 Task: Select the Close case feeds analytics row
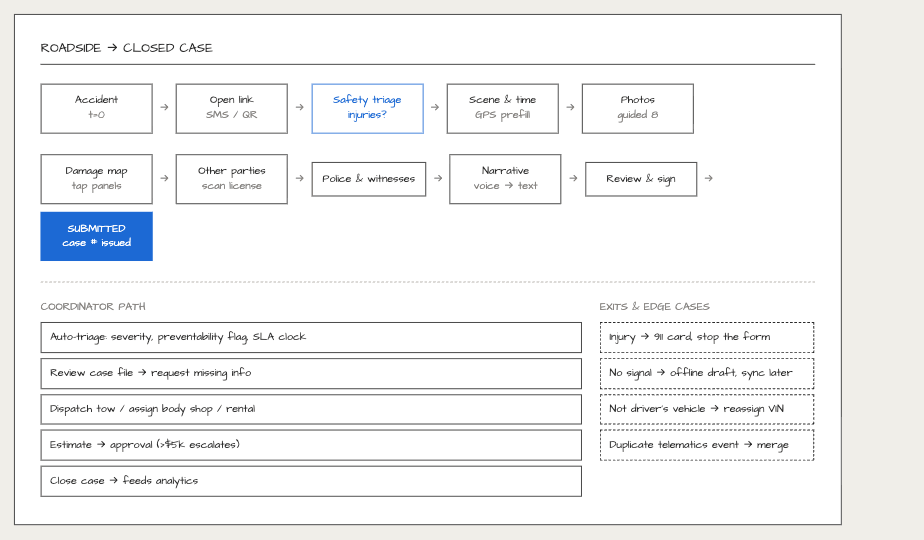(311, 481)
